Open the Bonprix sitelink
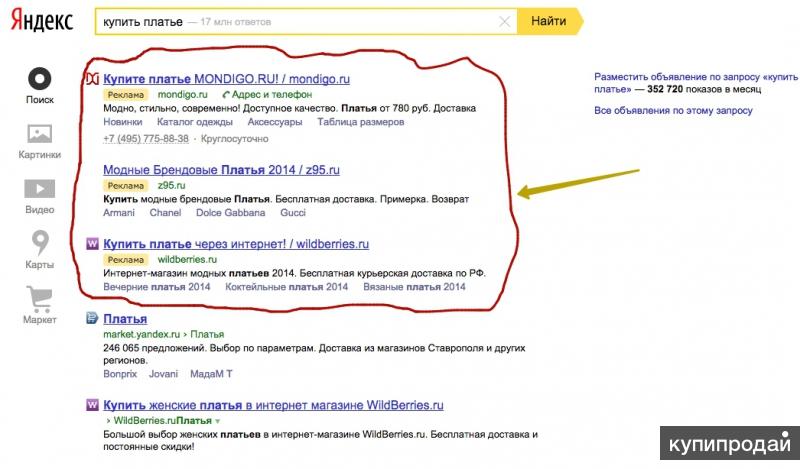The image size is (800, 469). click(x=120, y=374)
